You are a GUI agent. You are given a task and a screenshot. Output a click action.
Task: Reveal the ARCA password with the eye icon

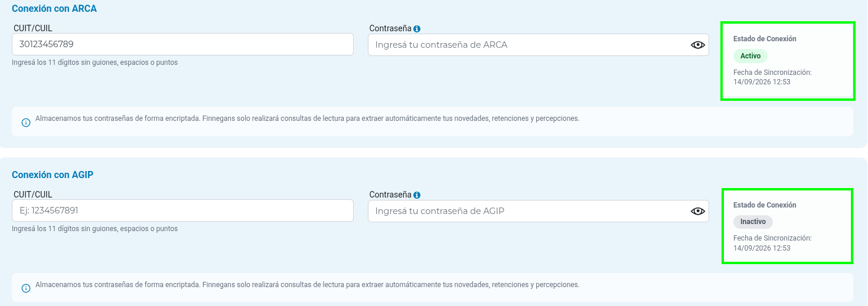pos(698,45)
